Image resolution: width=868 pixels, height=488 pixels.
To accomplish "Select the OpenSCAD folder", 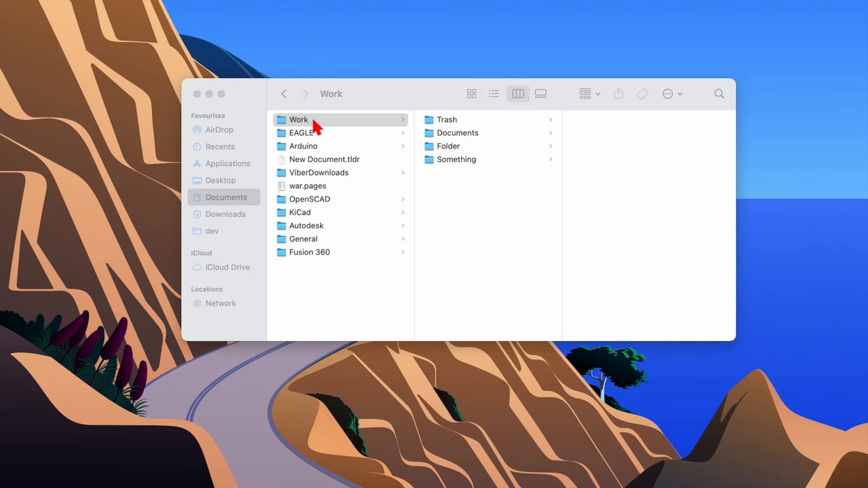I will (x=340, y=199).
